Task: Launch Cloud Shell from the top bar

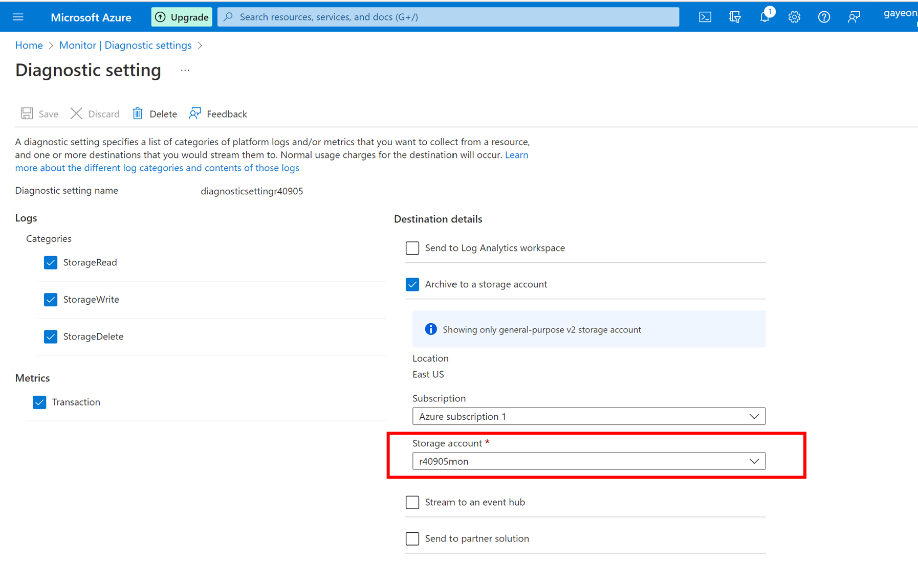Action: [x=705, y=17]
